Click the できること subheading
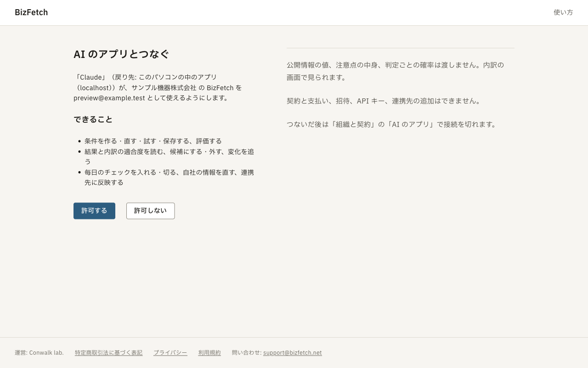Image resolution: width=588 pixels, height=368 pixels. tap(93, 120)
